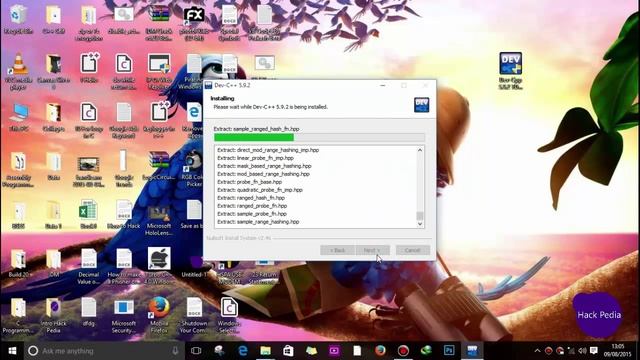Select the Untitled-1 desktop file
This screenshot has width=640, height=360.
[195, 268]
